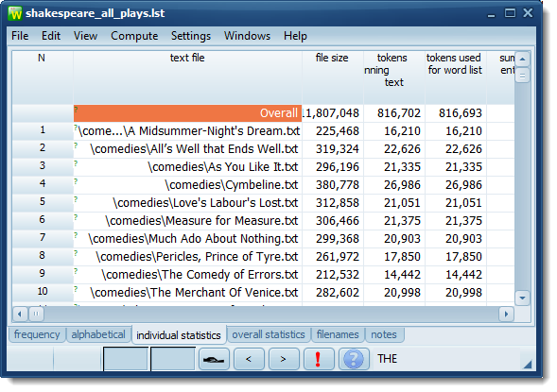Click file size value 212,532

pyautogui.click(x=333, y=275)
